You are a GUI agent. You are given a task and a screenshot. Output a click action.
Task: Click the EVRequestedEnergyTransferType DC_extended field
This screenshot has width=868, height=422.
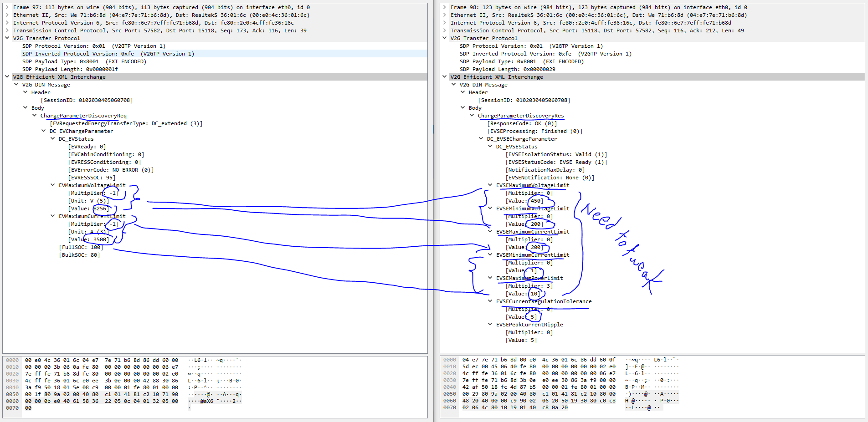[126, 123]
